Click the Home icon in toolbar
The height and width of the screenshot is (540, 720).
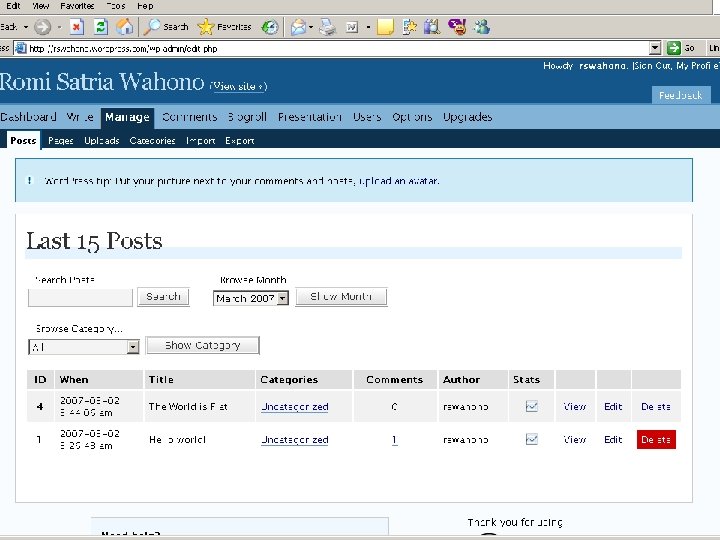pos(124,27)
